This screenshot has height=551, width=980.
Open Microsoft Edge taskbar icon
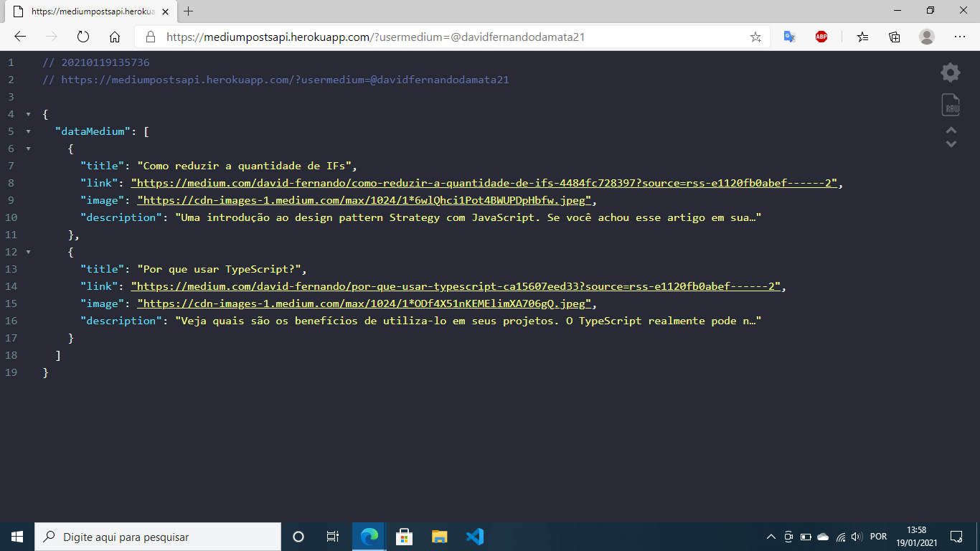click(369, 537)
